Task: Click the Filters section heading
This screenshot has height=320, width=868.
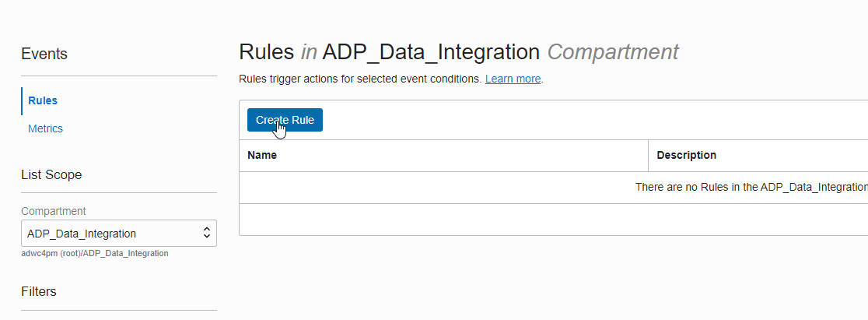Action: point(39,291)
